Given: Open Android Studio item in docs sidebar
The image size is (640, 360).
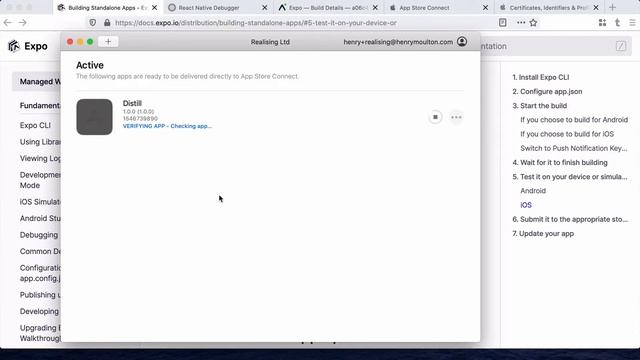Looking at the screenshot, I should pos(40,218).
